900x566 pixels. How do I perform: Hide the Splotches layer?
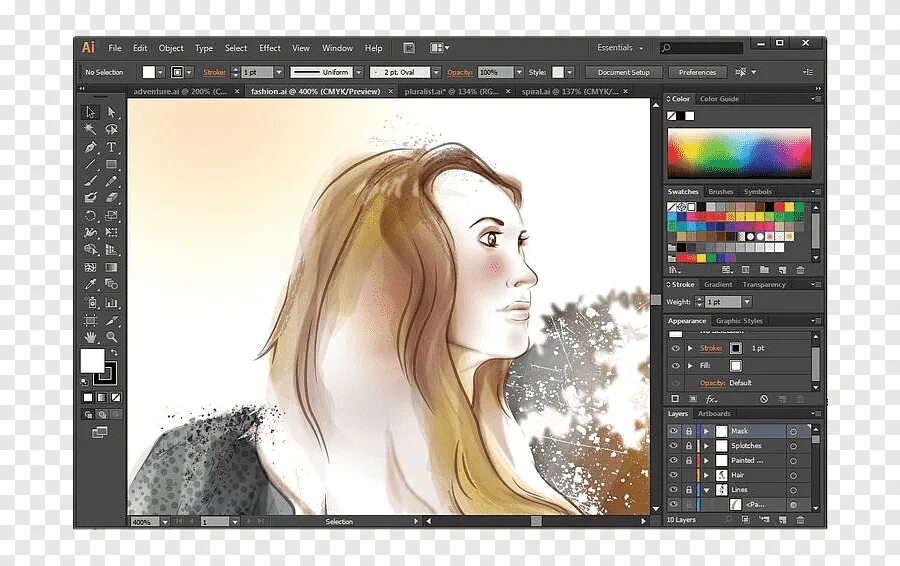click(x=674, y=445)
